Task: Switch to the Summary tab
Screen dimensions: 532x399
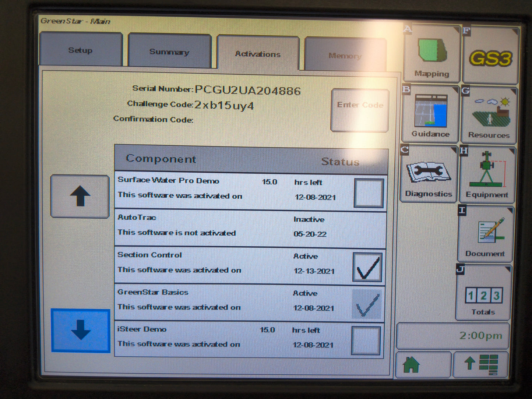Action: point(169,52)
